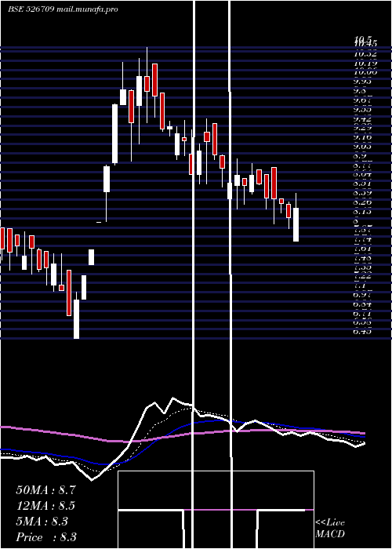
Task: Click the tallest white candle in the rally
Action: (114, 134)
